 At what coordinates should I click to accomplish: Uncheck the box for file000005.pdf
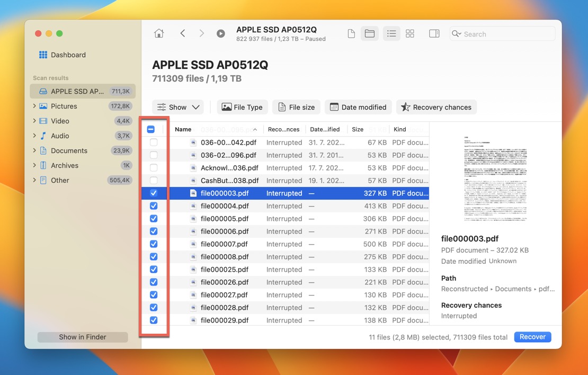click(x=154, y=219)
